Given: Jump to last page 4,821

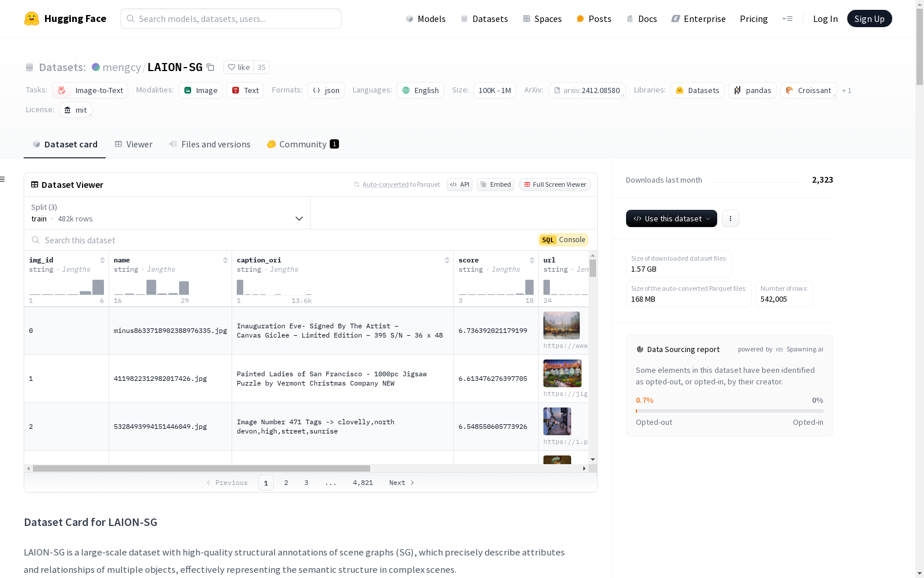Looking at the screenshot, I should 363,483.
